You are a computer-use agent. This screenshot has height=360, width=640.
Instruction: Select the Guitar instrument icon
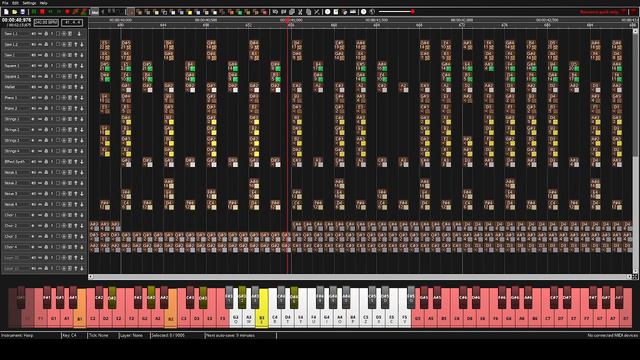tap(173, 12)
